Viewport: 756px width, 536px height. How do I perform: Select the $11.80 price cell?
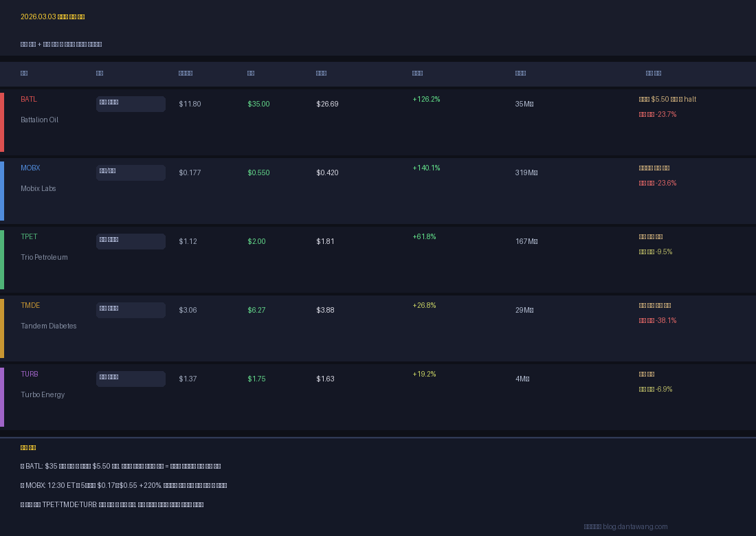tap(190, 104)
